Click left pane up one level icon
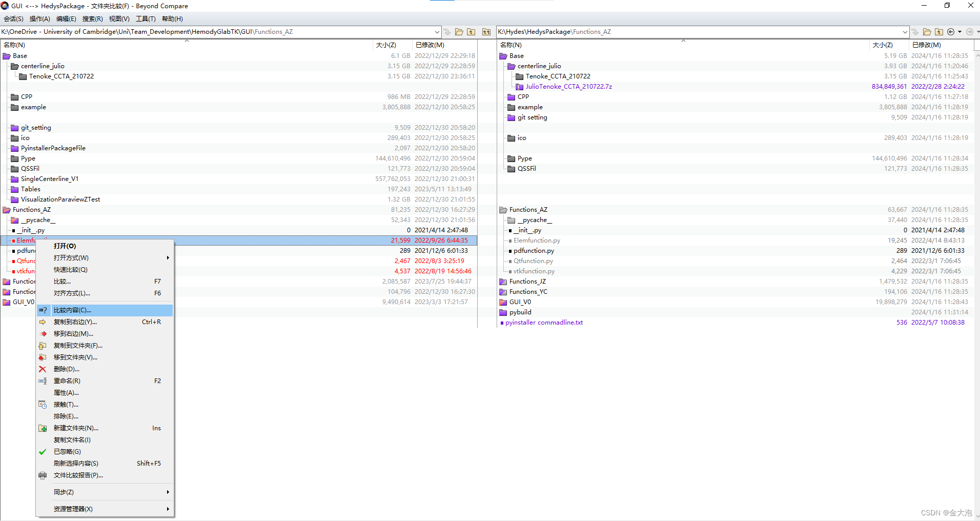 point(471,32)
